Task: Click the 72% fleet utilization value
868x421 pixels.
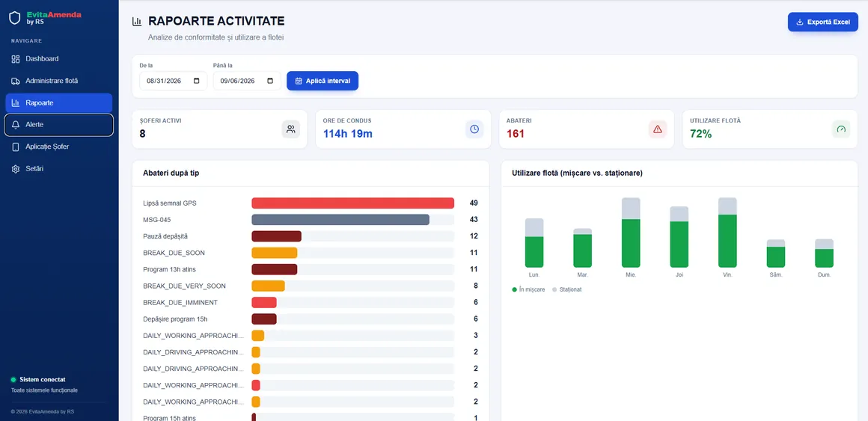Action: coord(701,133)
